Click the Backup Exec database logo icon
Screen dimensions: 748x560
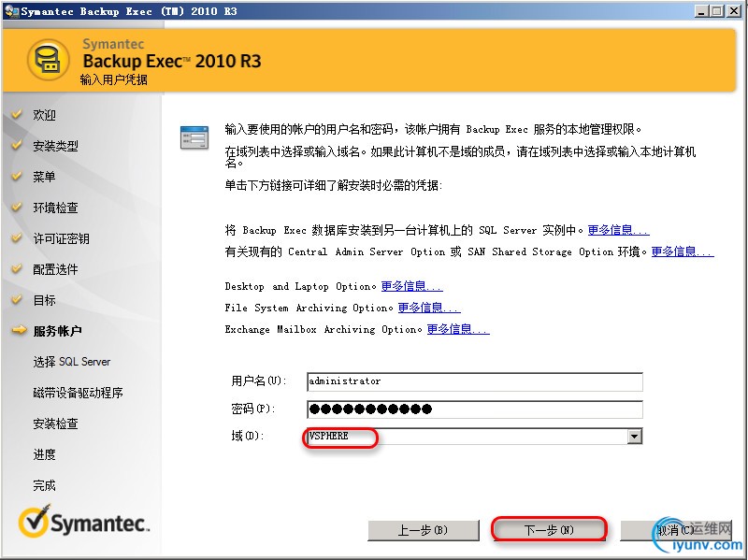[x=49, y=60]
